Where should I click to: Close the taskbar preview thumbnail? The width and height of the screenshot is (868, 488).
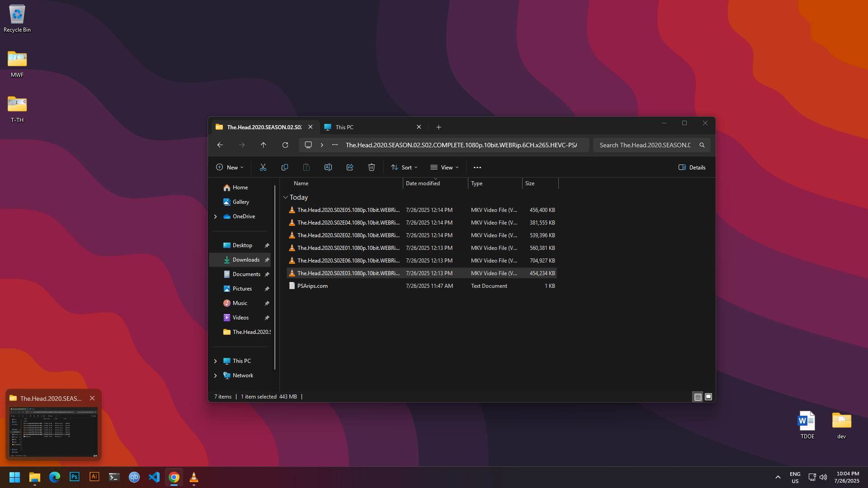[92, 398]
